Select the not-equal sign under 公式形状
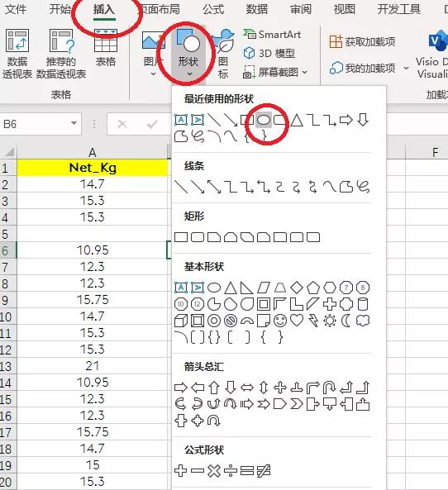 pyautogui.click(x=264, y=471)
